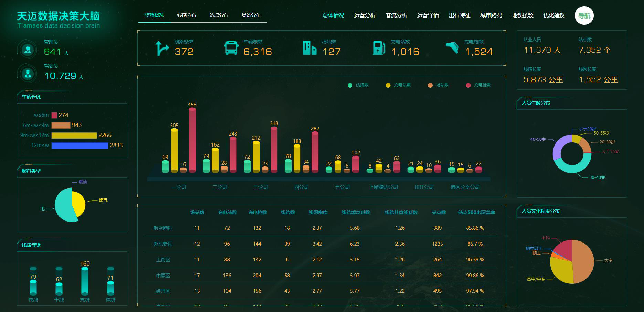The width and height of the screenshot is (644, 312).
Task: Click the driver avatar icon
Action: pyautogui.click(x=28, y=74)
